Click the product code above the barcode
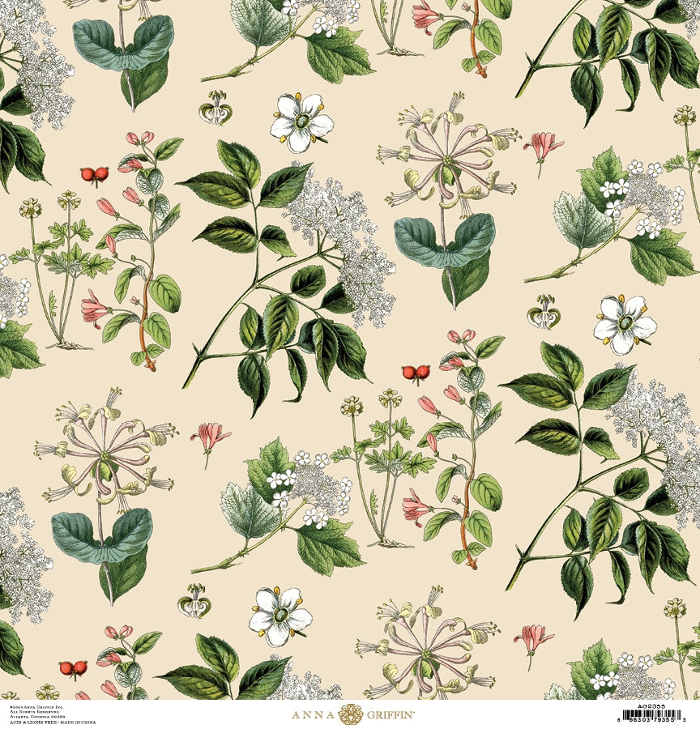 pos(651,706)
